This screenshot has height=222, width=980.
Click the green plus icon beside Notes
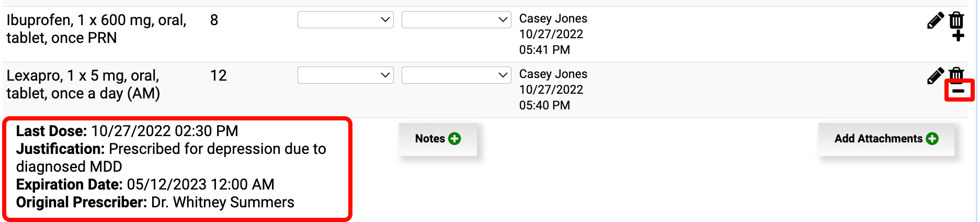point(455,139)
